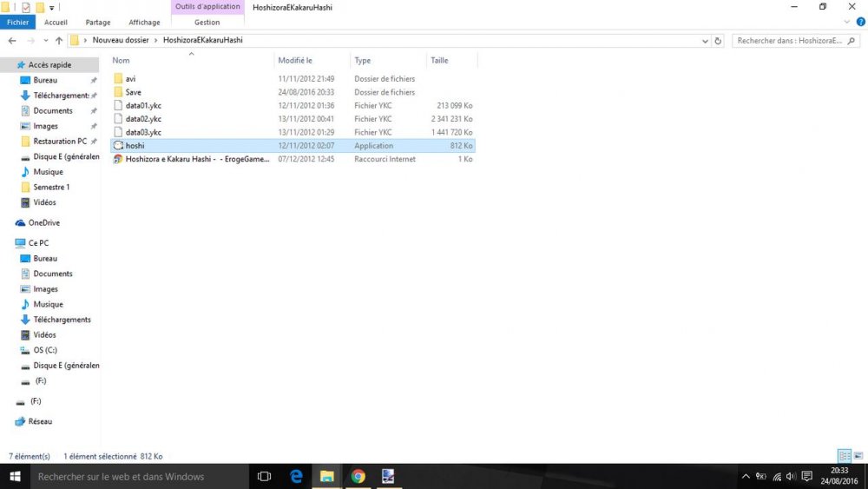
Task: Click the Up one level arrow
Action: click(x=59, y=41)
